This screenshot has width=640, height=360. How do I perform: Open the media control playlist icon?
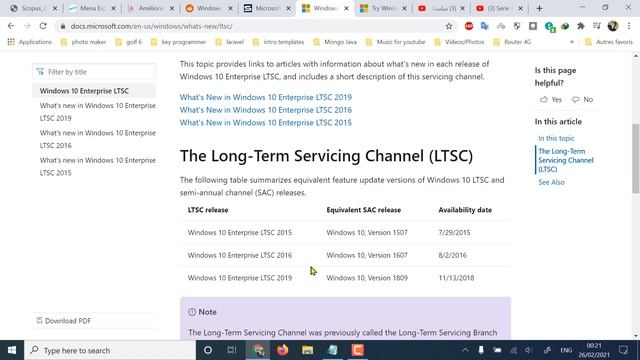coord(597,26)
